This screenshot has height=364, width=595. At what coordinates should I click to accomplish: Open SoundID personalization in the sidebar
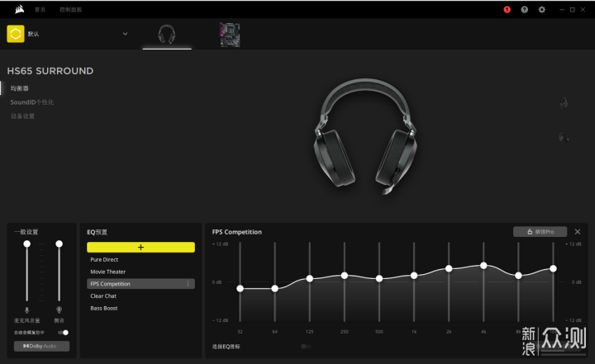(32, 102)
